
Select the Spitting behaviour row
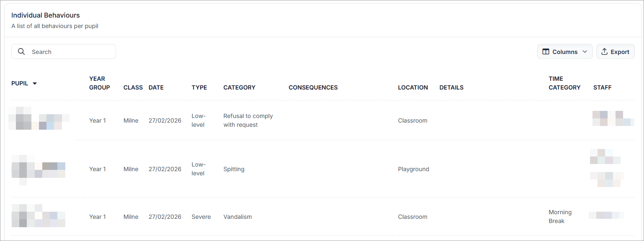pyautogui.click(x=234, y=169)
